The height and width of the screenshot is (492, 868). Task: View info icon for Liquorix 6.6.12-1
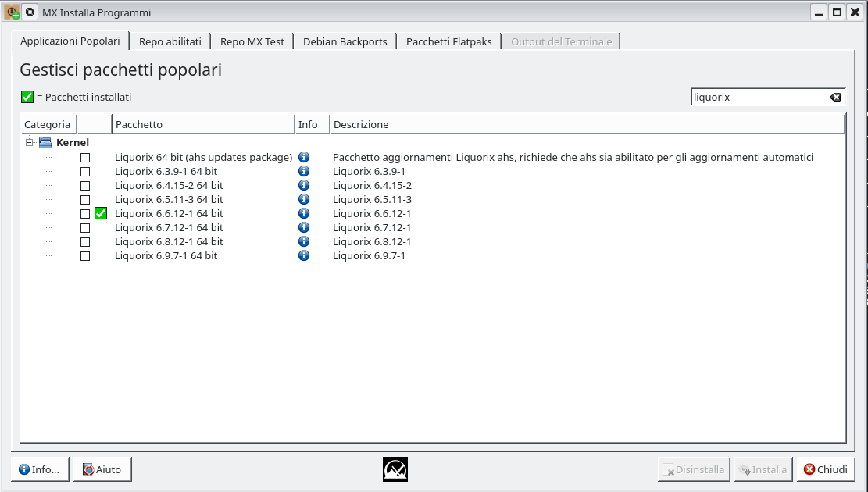304,214
